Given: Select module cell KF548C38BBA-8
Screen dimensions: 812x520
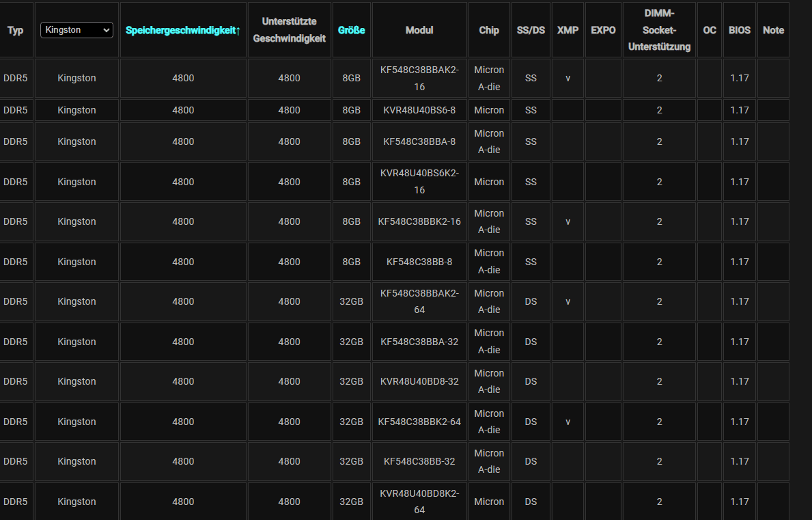Looking at the screenshot, I should coord(419,141).
